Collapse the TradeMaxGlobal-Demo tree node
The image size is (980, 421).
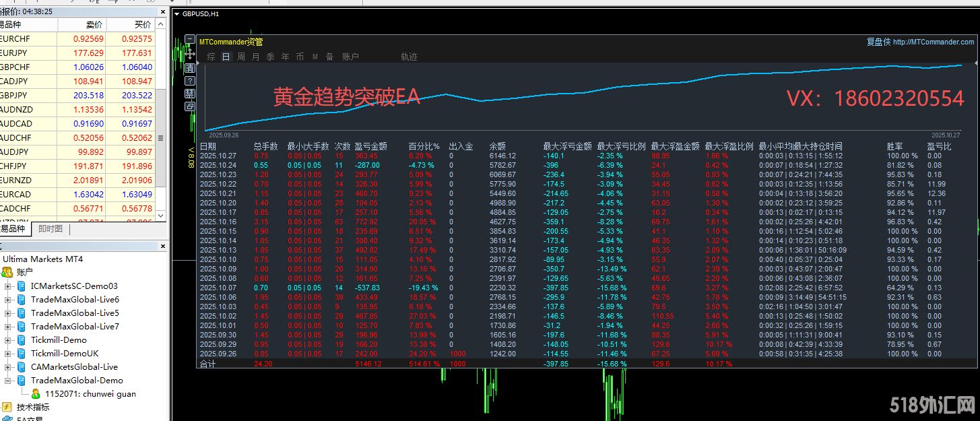click(7, 380)
